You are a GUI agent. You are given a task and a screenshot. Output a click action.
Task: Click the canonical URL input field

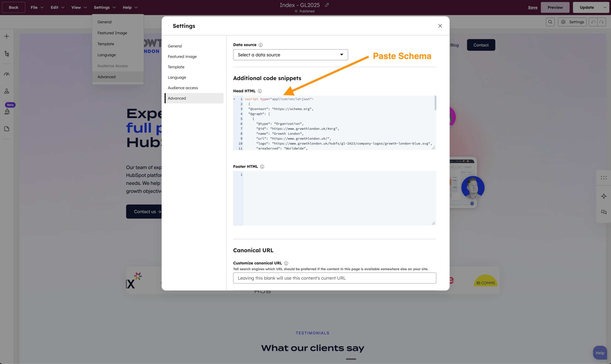(x=335, y=278)
